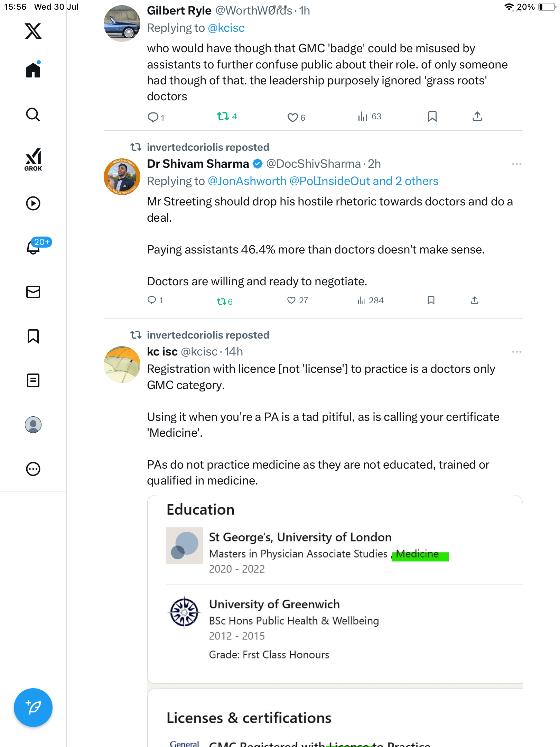Open sidebar Bookmarks icon

[x=33, y=336]
